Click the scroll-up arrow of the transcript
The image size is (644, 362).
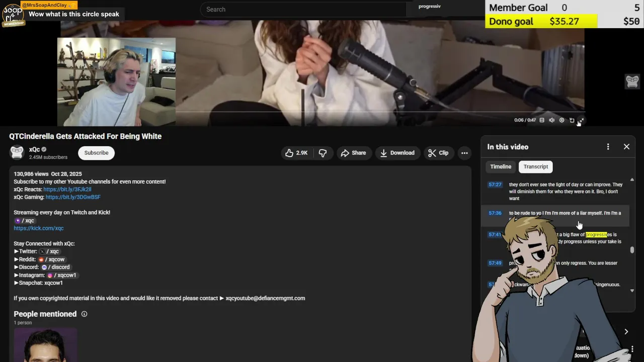click(x=632, y=179)
